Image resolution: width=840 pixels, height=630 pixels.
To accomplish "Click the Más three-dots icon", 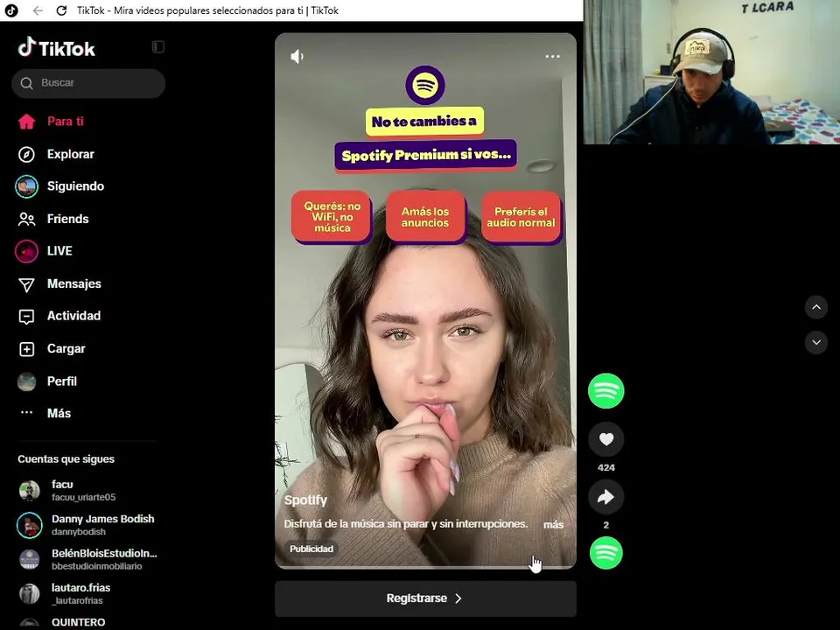I will click(26, 412).
